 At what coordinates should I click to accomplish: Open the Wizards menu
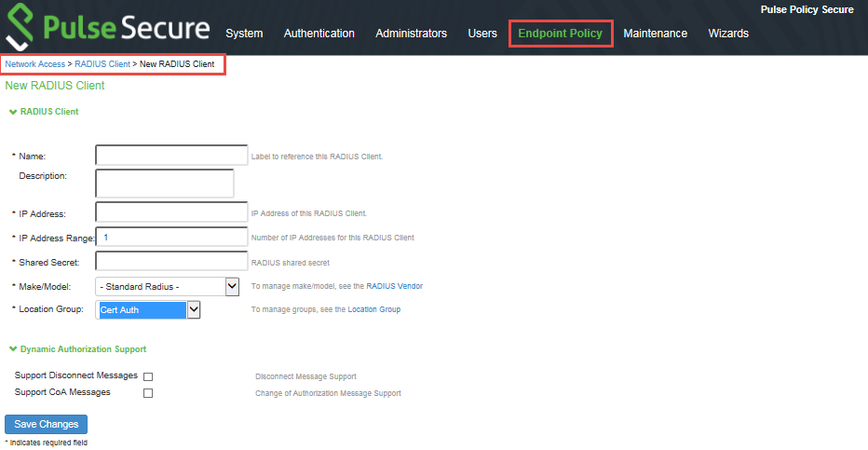728,34
